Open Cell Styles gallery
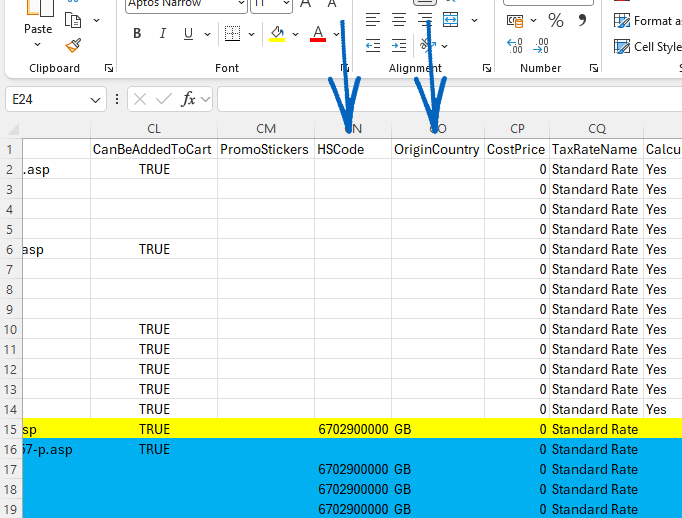Screen dimensions: 682x518 pyautogui.click(x=647, y=46)
